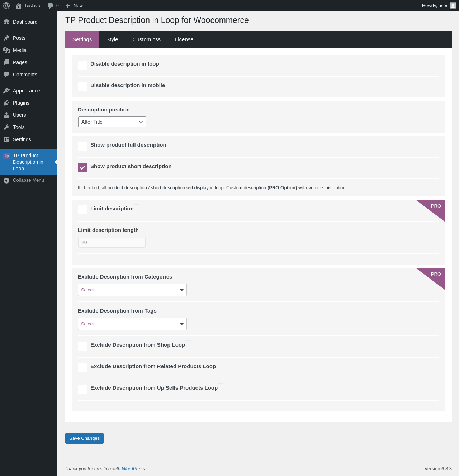Click the Test site home icon
459x476 pixels.
[x=19, y=6]
